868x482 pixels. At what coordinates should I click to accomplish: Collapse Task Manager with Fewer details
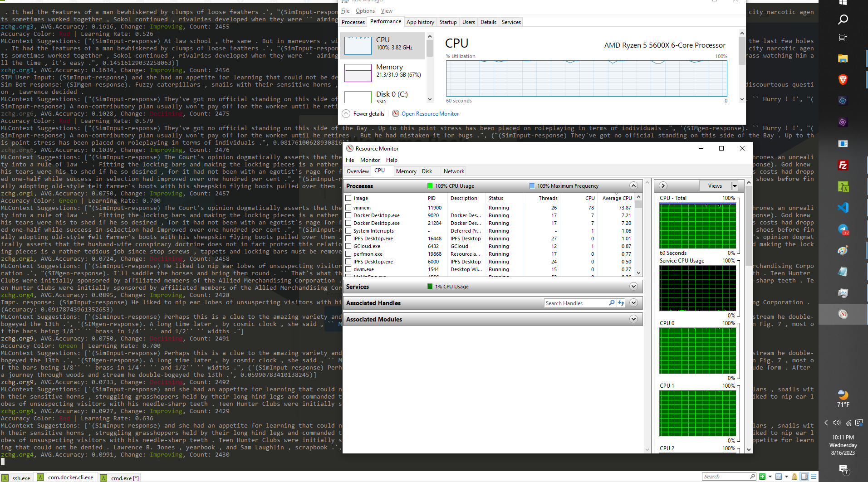[x=364, y=114]
